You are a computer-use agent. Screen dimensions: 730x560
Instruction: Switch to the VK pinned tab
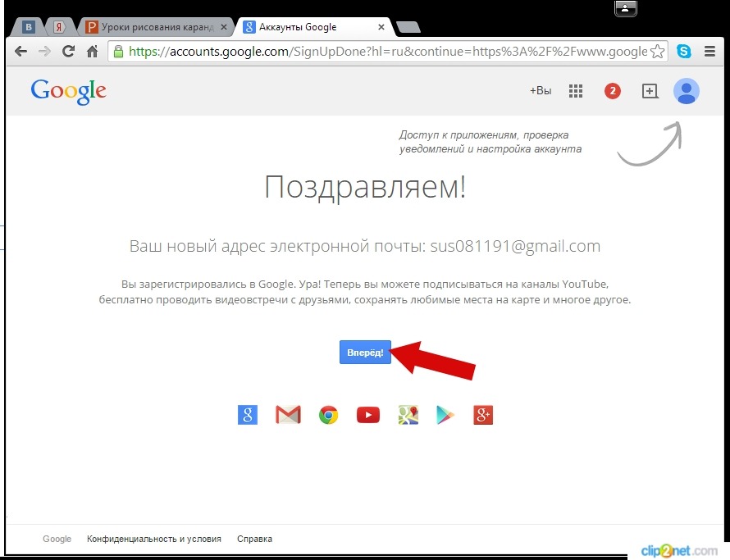[29, 27]
